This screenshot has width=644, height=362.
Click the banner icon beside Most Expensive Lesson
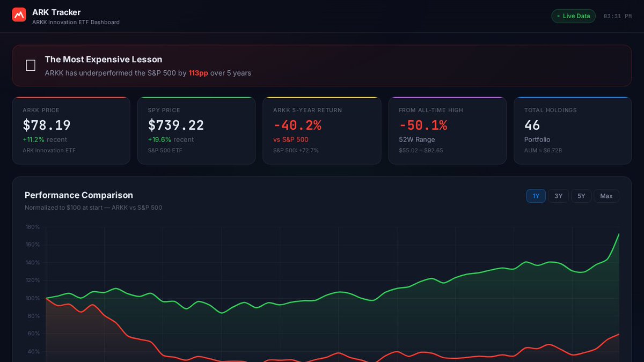coord(31,65)
